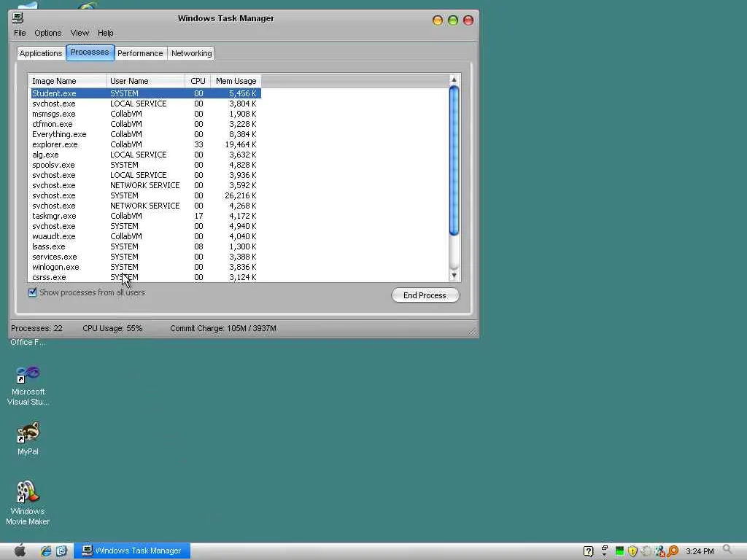Viewport: 747px width, 560px height.
Task: Select svchost.exe using 3,936 K memory
Action: tap(146, 175)
